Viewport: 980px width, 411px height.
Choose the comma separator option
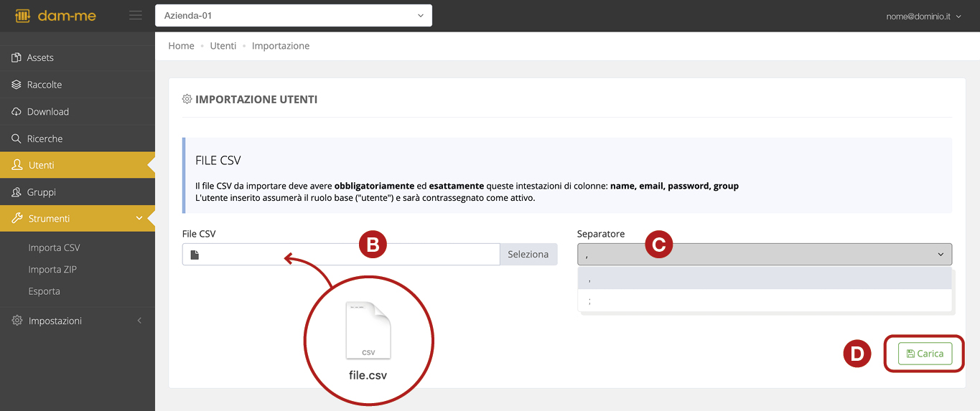[765, 278]
